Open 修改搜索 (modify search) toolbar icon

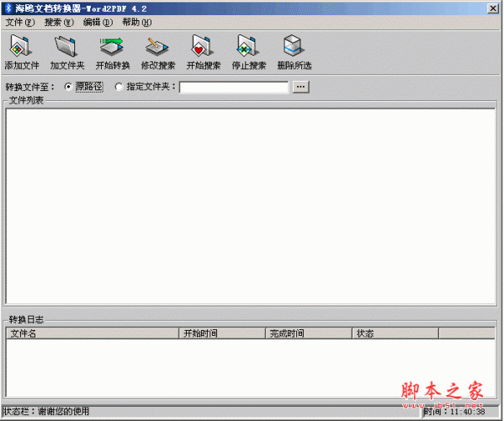[158, 51]
